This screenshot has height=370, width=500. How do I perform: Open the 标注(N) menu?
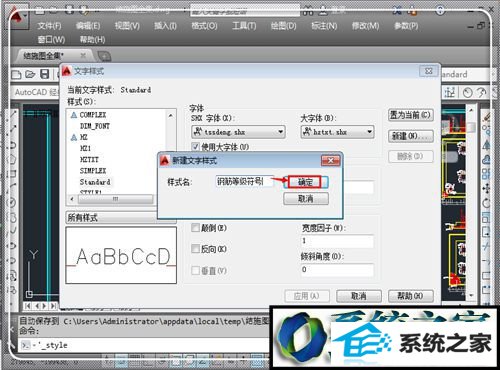click(324, 26)
